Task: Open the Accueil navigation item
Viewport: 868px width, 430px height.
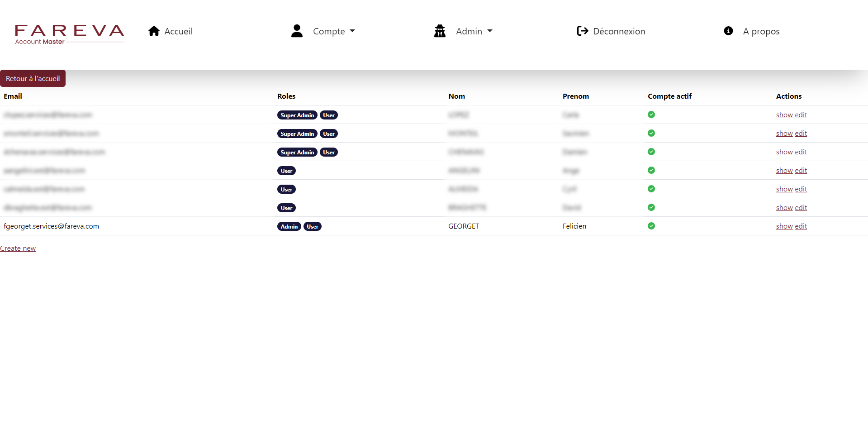Action: coord(178,31)
